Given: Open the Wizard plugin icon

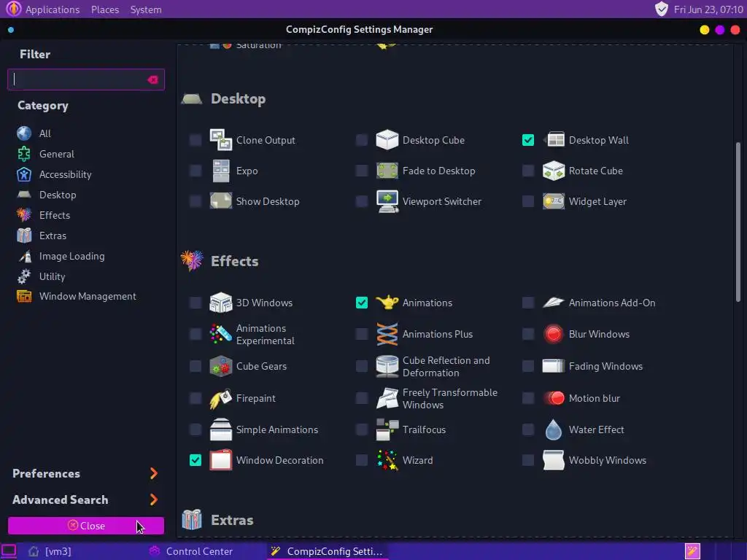Looking at the screenshot, I should point(387,460).
